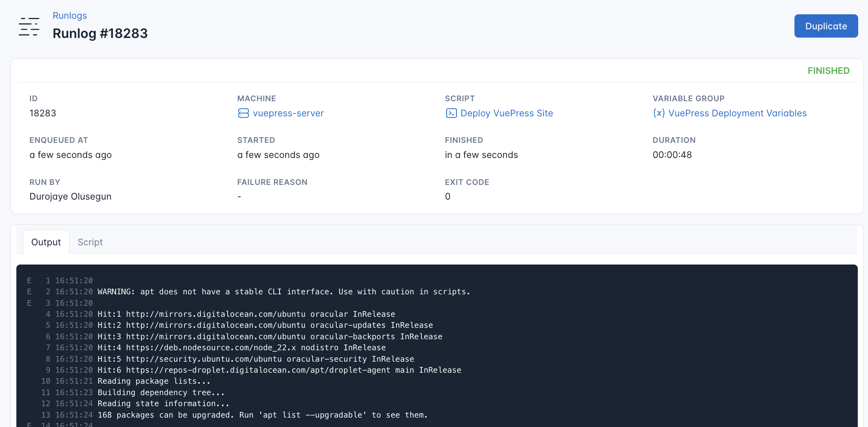Open the vuepress-server machine page
This screenshot has height=427, width=868.
pos(288,113)
